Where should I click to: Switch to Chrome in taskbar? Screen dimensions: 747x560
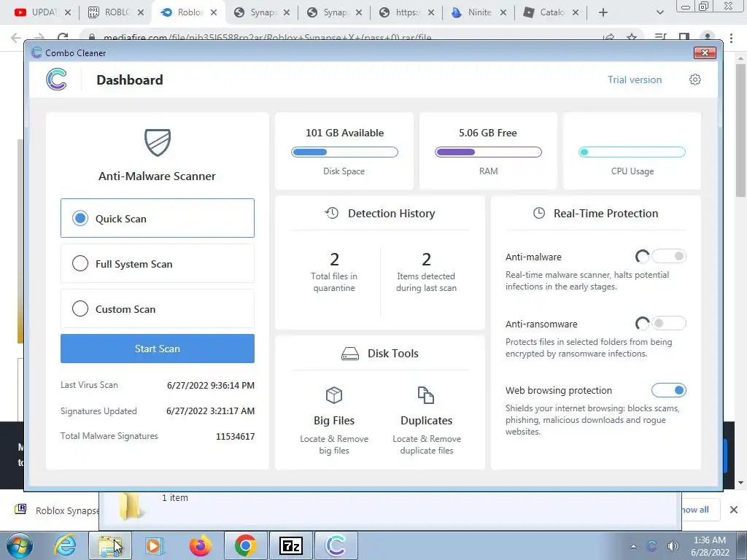(245, 545)
